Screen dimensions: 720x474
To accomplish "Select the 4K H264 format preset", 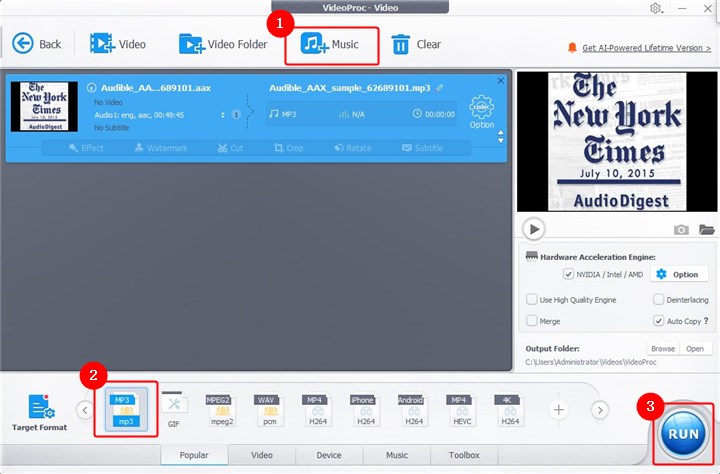I will pos(510,410).
